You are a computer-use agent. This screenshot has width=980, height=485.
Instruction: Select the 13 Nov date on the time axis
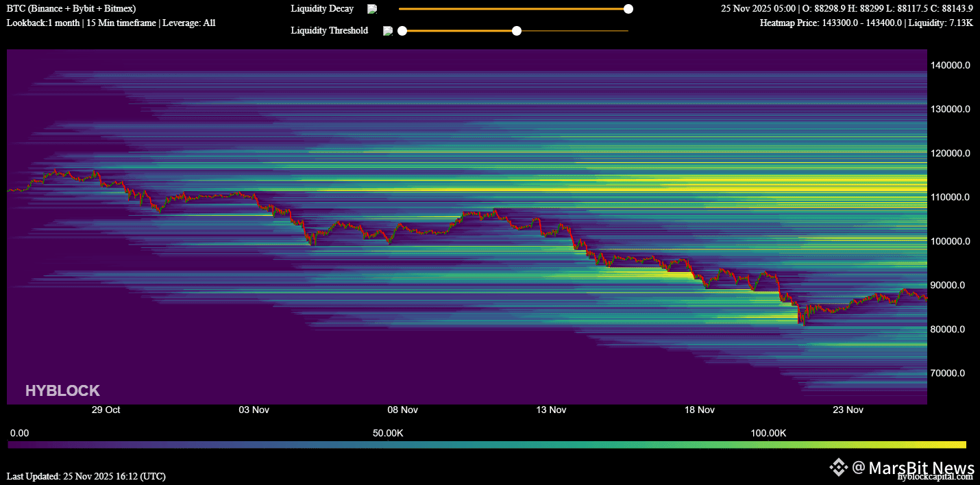pyautogui.click(x=551, y=410)
